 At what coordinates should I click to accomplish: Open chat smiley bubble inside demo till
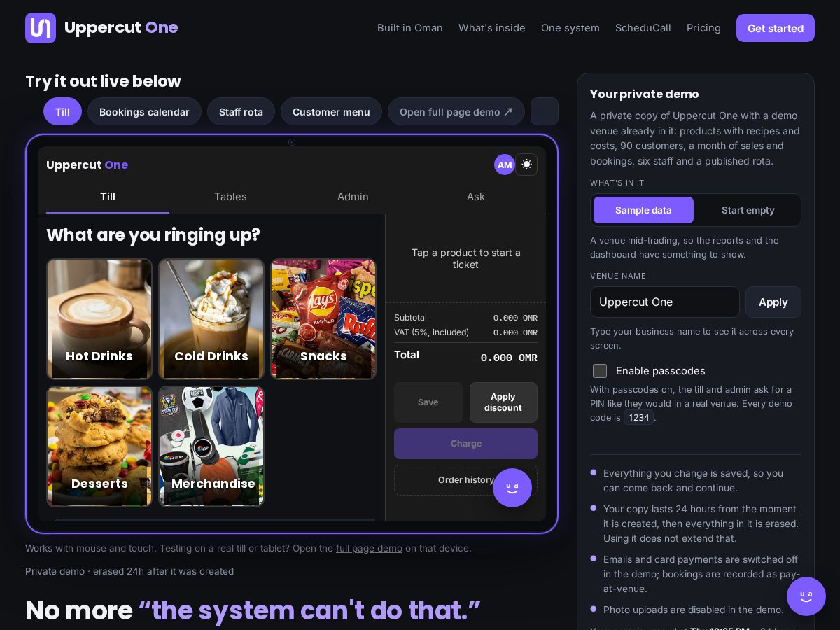point(512,488)
